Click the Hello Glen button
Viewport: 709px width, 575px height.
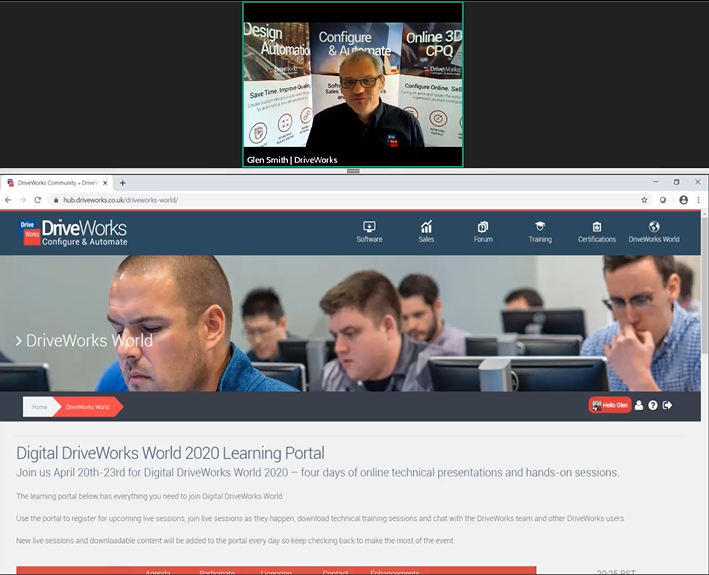click(610, 405)
